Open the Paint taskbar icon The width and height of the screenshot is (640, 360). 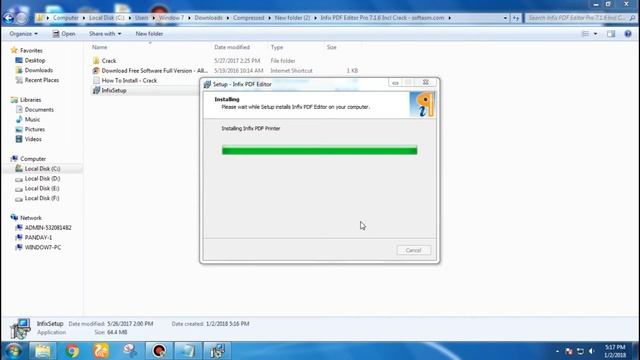coord(130,351)
